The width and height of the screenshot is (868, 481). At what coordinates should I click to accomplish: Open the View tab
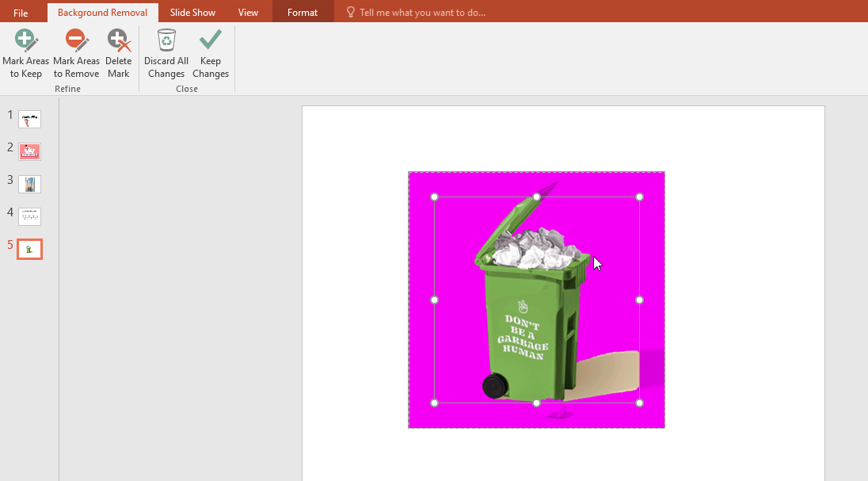(x=248, y=13)
